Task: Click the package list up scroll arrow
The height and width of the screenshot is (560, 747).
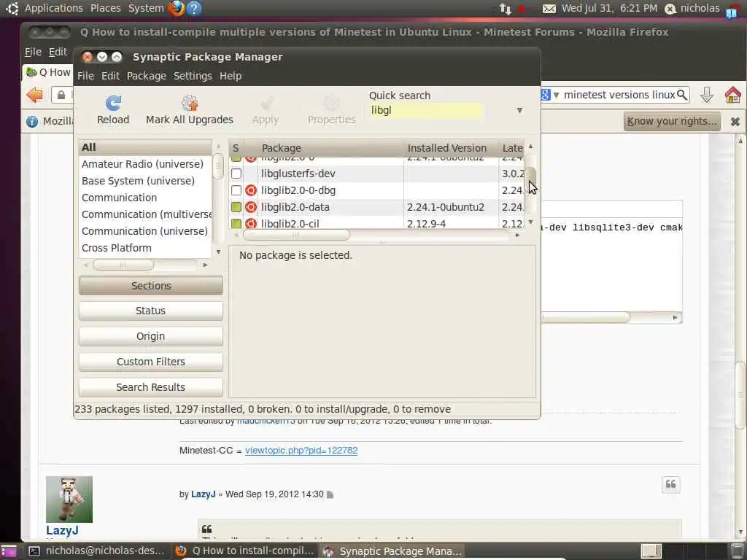Action: (531, 147)
